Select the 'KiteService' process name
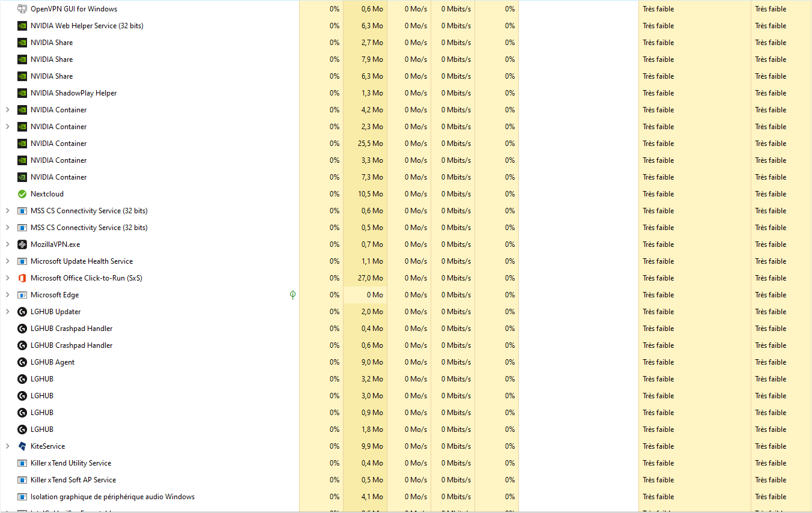The image size is (812, 513). point(48,446)
